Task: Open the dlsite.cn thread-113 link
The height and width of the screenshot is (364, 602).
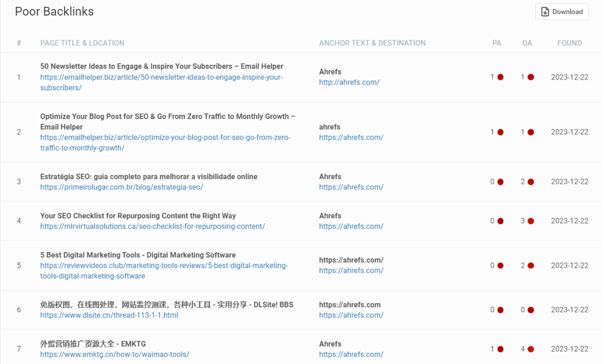Action: tap(109, 315)
